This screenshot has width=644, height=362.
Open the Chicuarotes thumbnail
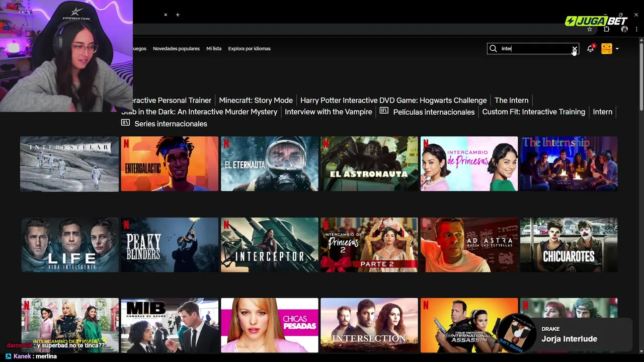pyautogui.click(x=569, y=245)
